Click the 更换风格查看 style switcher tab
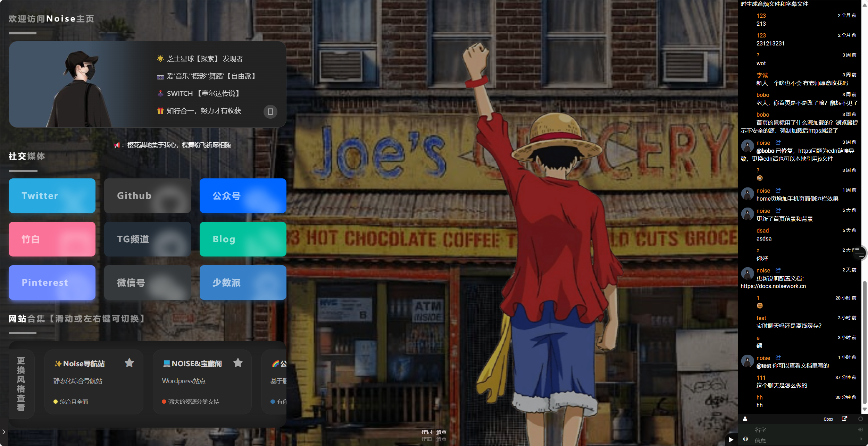The height and width of the screenshot is (446, 868). point(21,384)
